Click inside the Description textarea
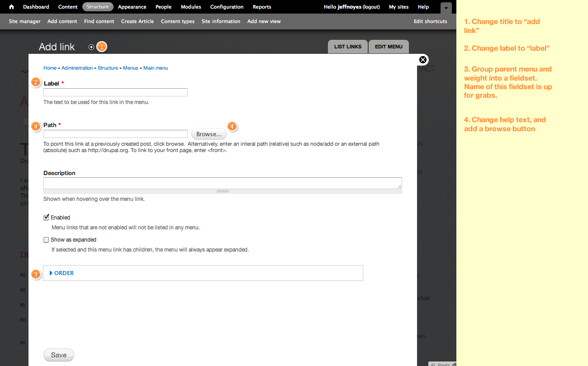 tap(223, 183)
